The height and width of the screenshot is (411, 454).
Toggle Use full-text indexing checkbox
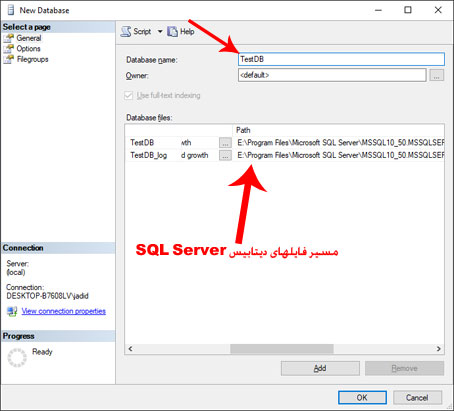pyautogui.click(x=128, y=96)
